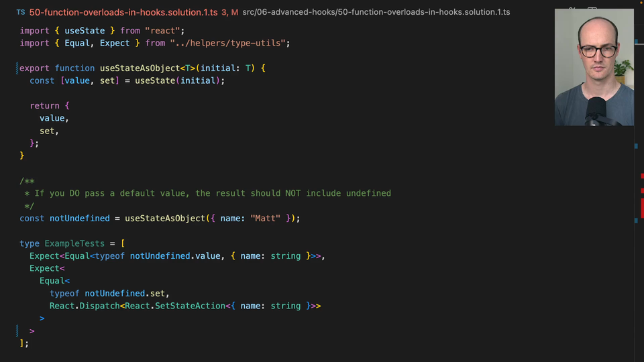644x362 pixels.
Task: Click the return keyword in the function body
Action: click(x=44, y=106)
